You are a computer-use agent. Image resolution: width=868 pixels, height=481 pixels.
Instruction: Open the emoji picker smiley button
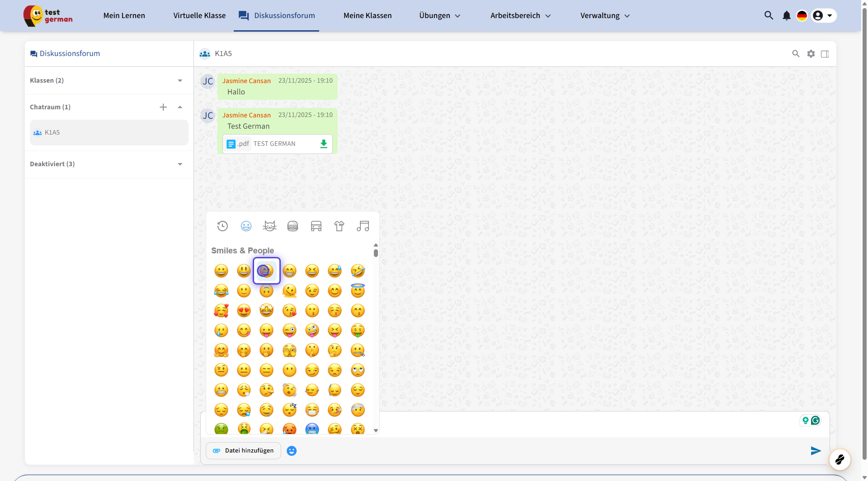[x=292, y=451]
